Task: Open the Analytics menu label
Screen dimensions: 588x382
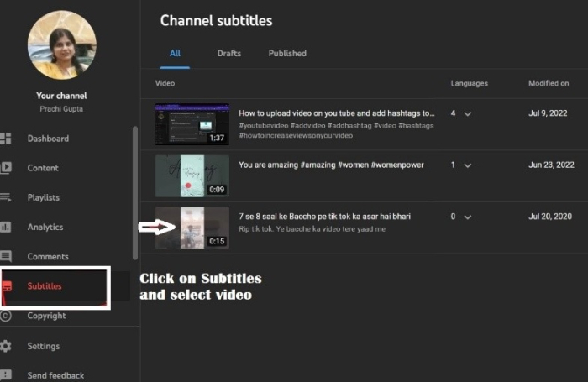Action: [x=45, y=228]
